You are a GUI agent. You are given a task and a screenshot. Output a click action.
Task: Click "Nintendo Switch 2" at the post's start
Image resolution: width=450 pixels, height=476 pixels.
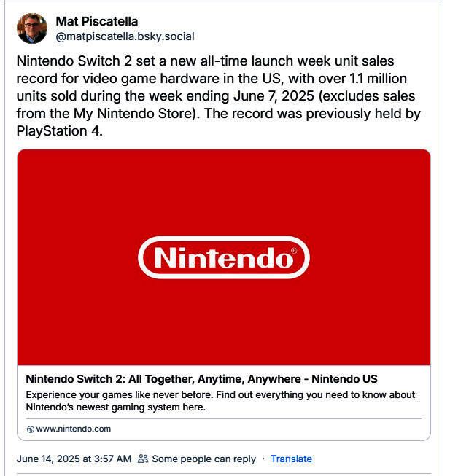pos(70,61)
